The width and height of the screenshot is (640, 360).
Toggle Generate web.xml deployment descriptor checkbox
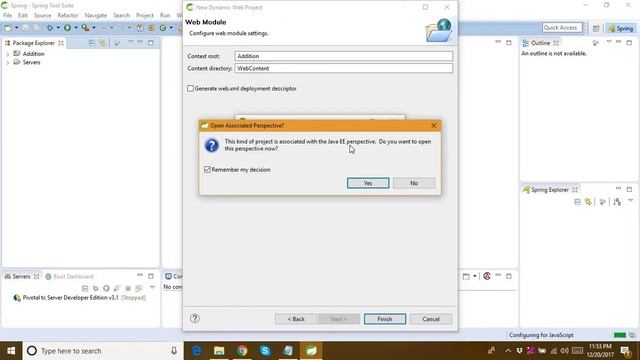click(190, 88)
